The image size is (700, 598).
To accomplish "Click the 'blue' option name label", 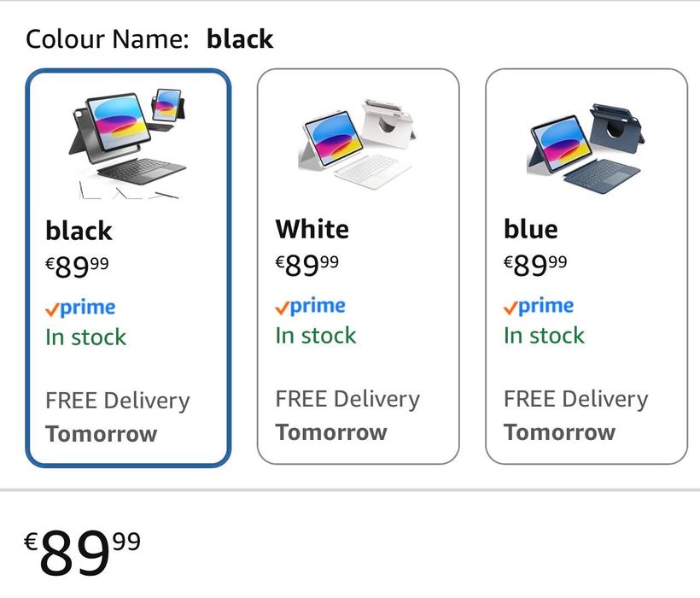I will (x=531, y=229).
